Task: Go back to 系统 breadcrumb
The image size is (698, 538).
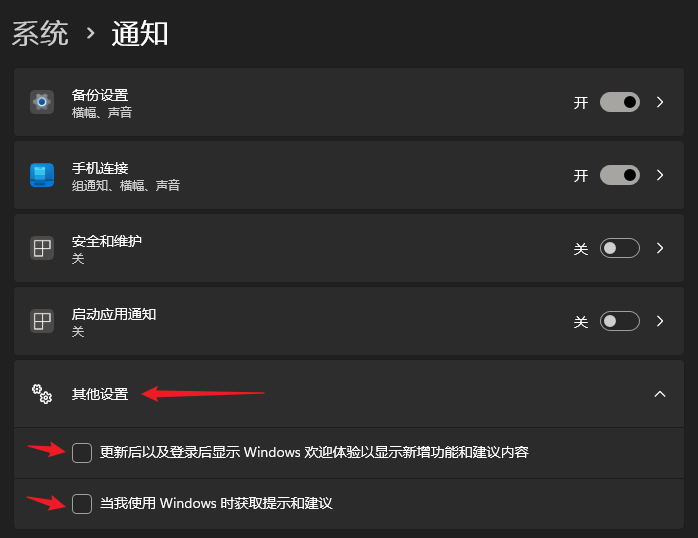Action: pos(40,33)
